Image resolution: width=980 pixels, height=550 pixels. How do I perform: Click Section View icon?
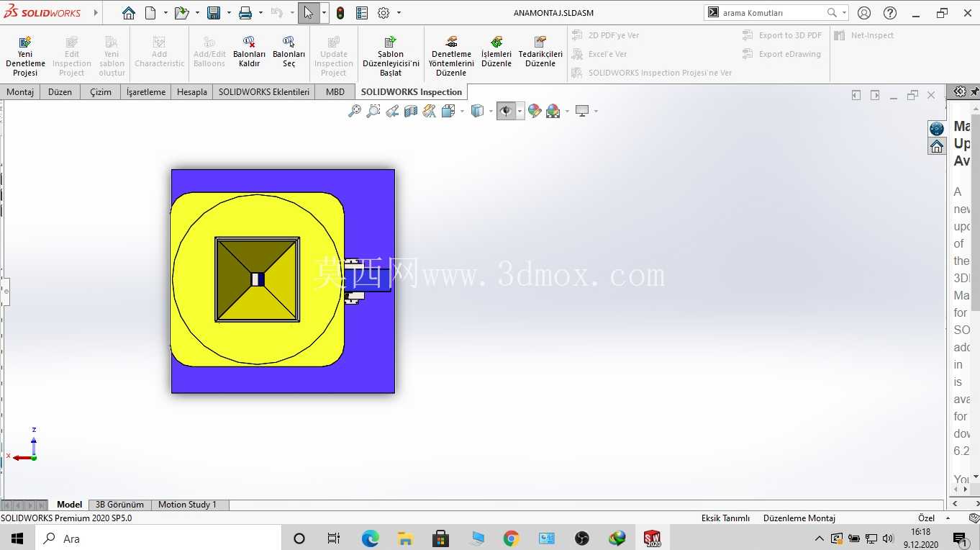point(411,111)
